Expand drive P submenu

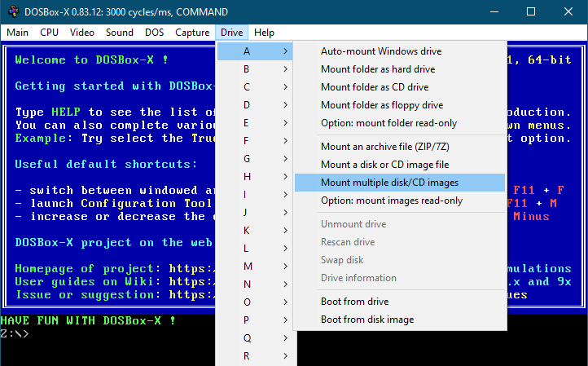pos(255,320)
